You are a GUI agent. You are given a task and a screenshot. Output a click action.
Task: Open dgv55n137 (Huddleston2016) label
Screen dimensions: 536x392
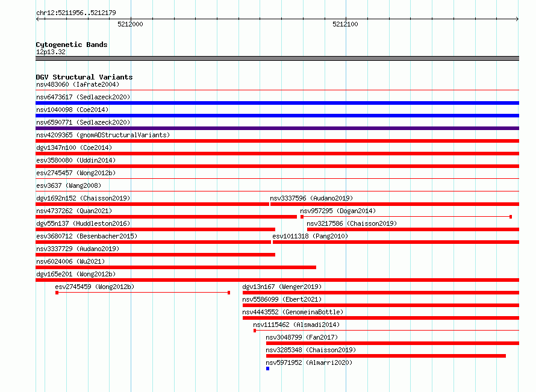pos(83,223)
